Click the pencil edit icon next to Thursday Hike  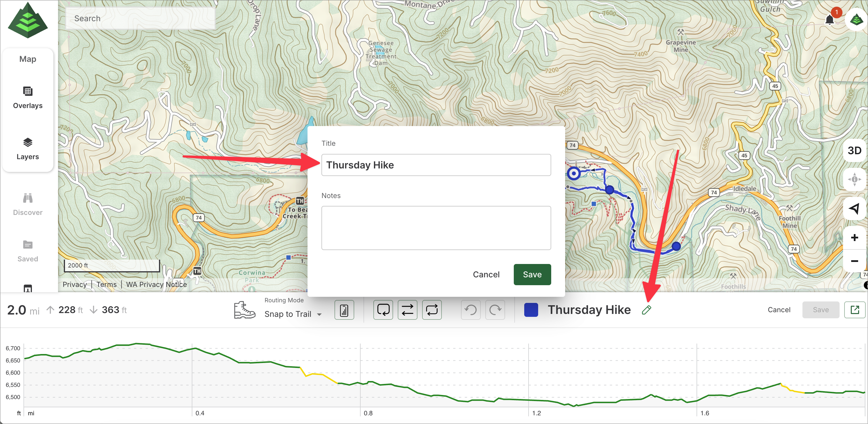point(646,310)
